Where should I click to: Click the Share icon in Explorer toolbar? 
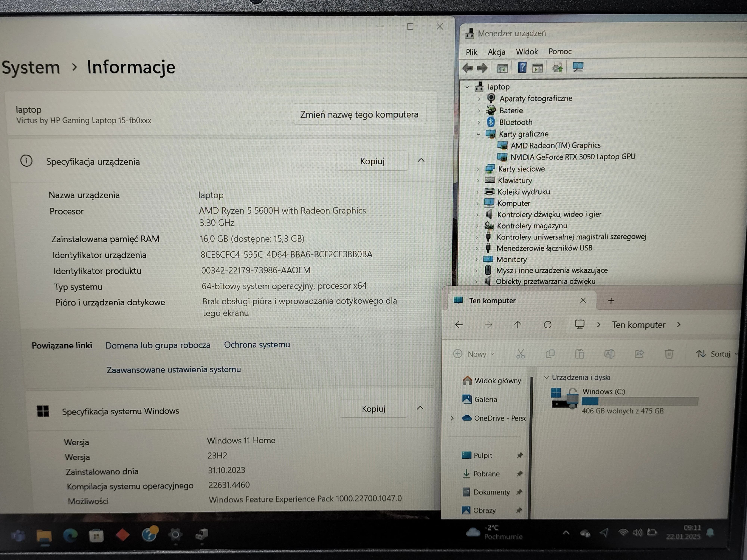point(639,354)
